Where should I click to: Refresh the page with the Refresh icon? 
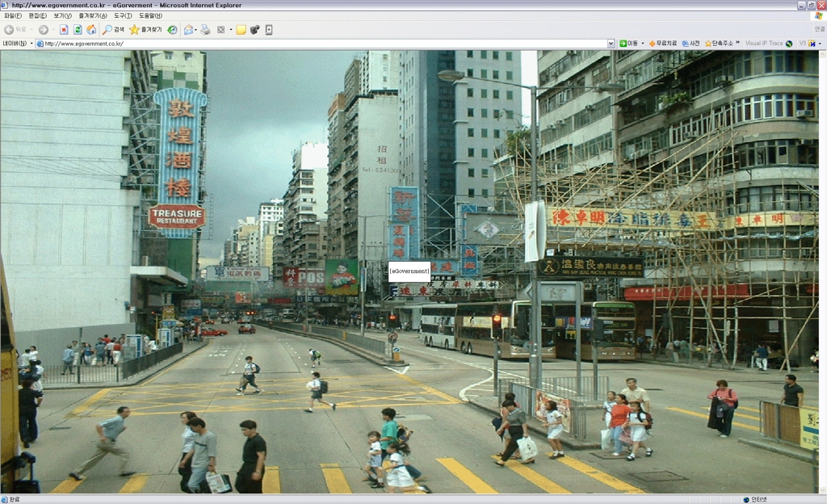(x=78, y=30)
